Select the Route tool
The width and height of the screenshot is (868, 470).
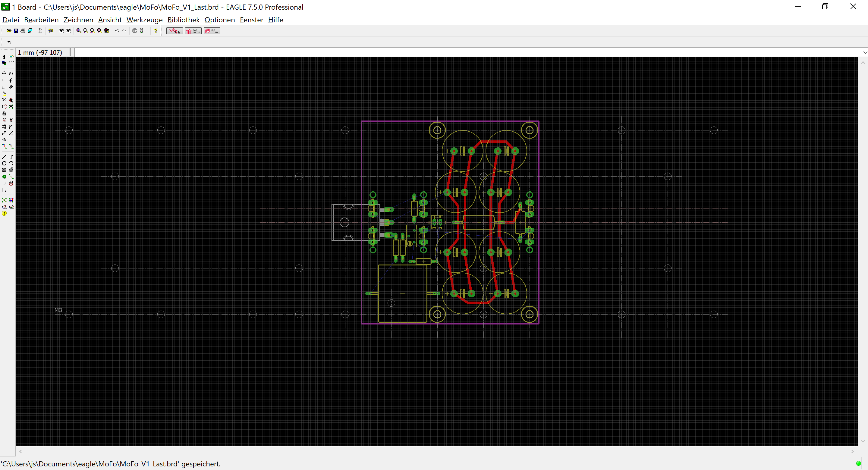(x=4, y=146)
